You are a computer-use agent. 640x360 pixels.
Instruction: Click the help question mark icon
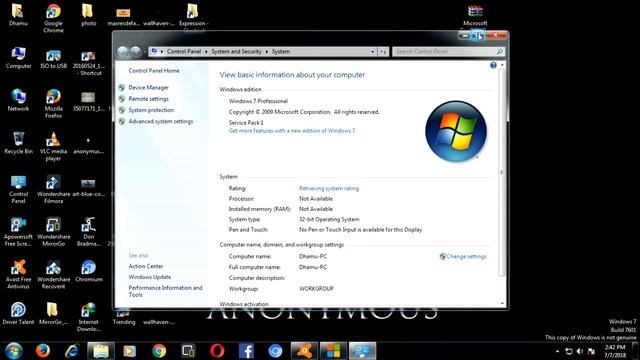(x=493, y=65)
